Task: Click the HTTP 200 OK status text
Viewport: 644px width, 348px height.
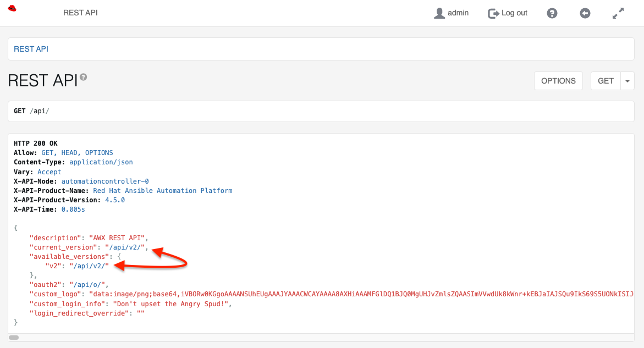Action: (x=36, y=143)
